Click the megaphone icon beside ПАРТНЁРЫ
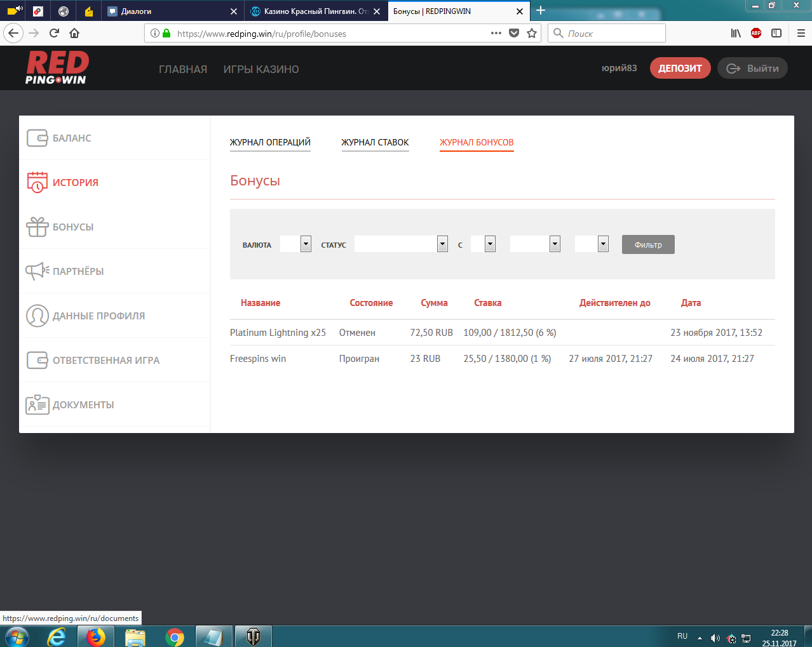 coord(37,271)
